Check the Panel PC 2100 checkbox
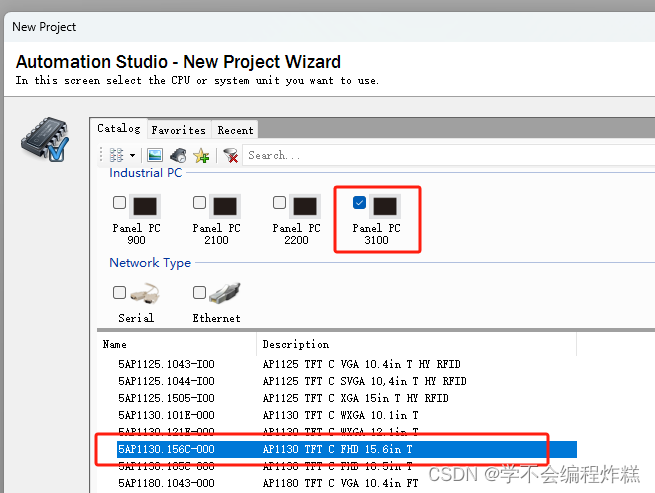The width and height of the screenshot is (655, 493). click(199, 203)
